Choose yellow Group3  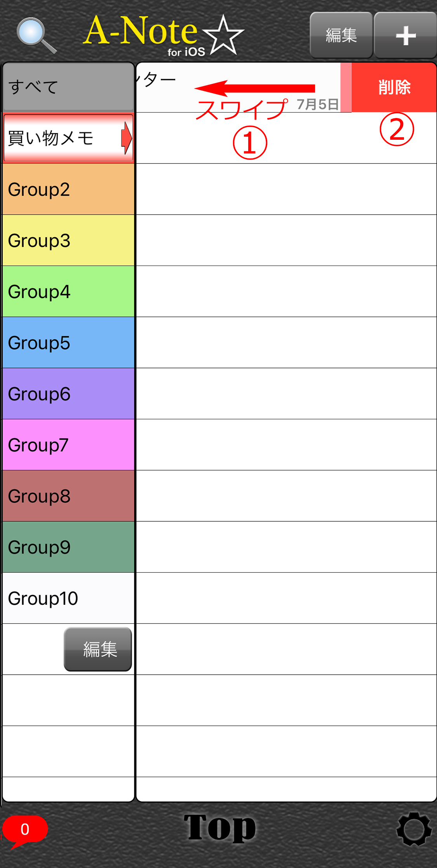click(68, 240)
